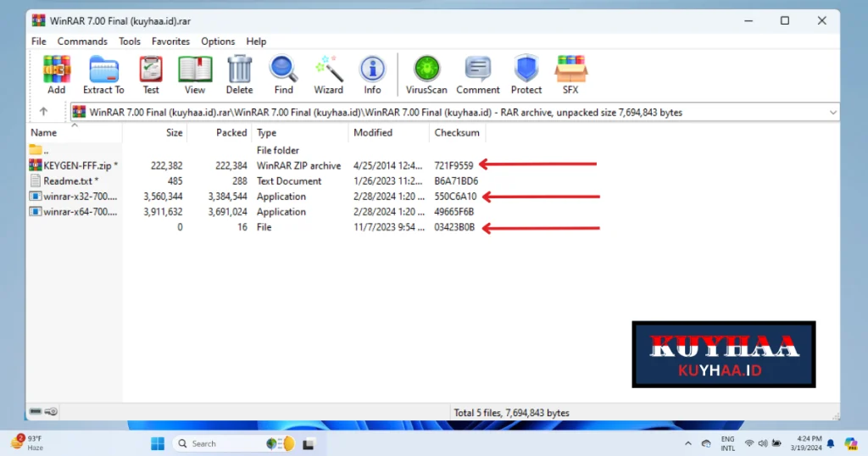Show archive Info
868x456 pixels.
(373, 75)
